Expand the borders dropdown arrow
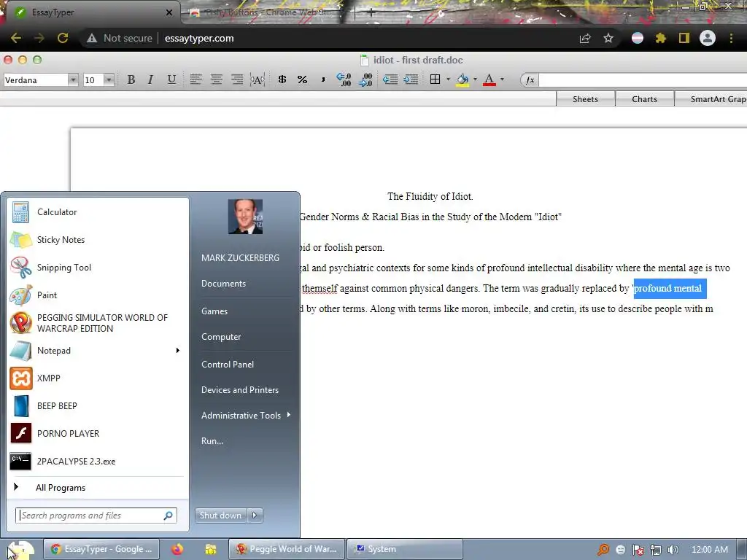Image resolution: width=747 pixels, height=560 pixels. (x=449, y=79)
